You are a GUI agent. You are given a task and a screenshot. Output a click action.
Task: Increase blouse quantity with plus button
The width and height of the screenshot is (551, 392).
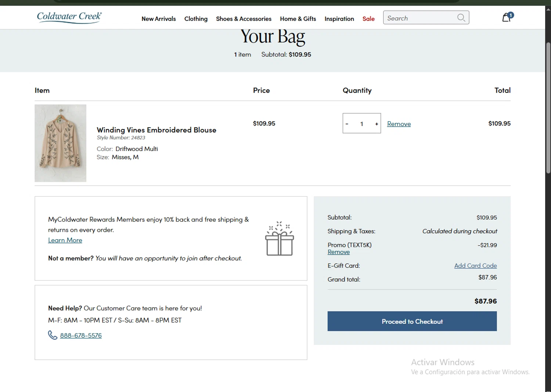tap(377, 124)
